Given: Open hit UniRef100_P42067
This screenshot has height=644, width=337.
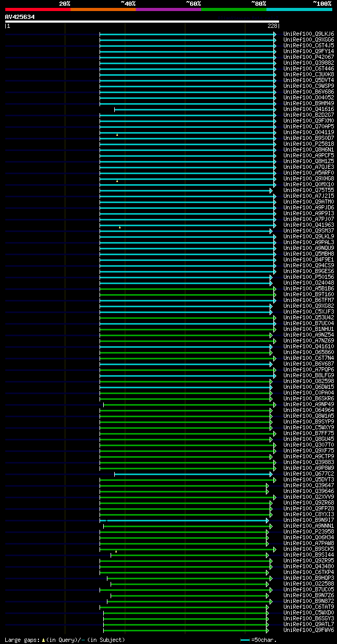Looking at the screenshot, I should click(309, 57).
